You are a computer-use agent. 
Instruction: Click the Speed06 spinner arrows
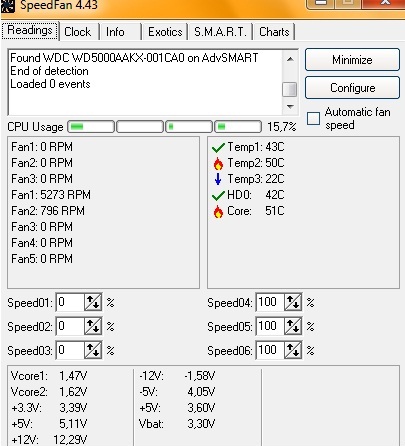click(293, 351)
